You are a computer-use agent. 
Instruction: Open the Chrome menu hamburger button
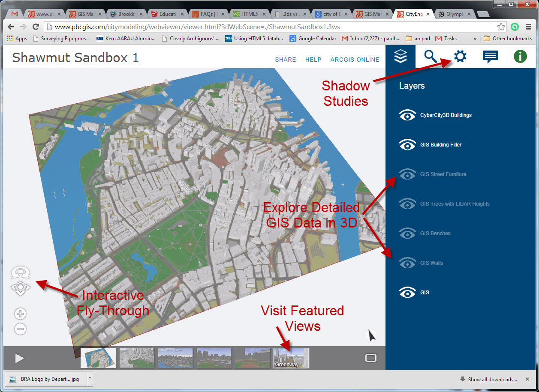click(x=528, y=27)
